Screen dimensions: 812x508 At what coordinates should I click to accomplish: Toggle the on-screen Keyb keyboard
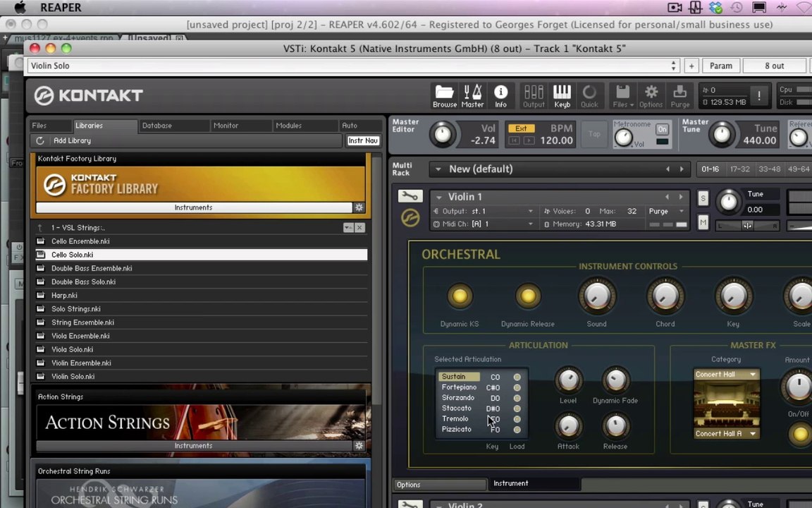click(562, 96)
